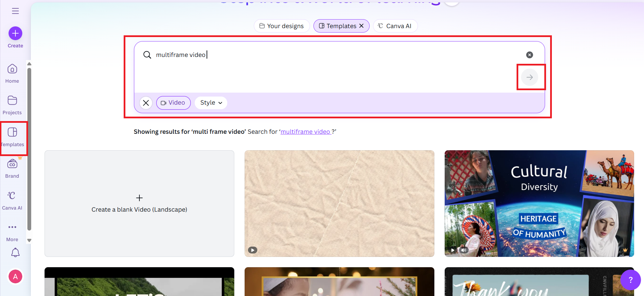The height and width of the screenshot is (296, 644).
Task: Click the sidebar scrollbar thumb
Action: [29, 149]
